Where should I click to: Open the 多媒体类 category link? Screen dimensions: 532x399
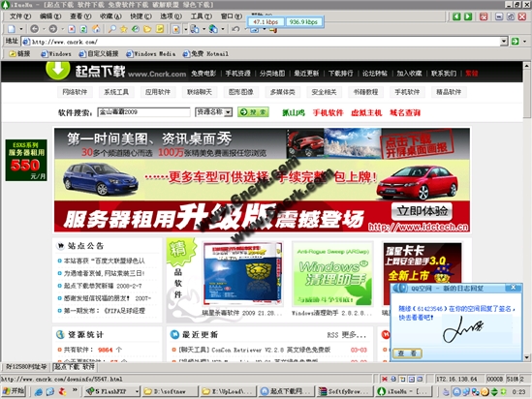[x=282, y=92]
